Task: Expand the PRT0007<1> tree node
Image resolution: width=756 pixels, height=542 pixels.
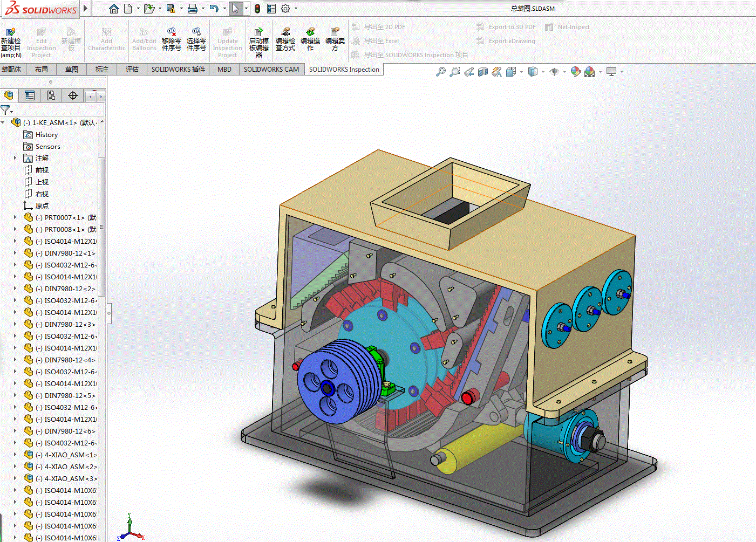Action: (x=15, y=217)
